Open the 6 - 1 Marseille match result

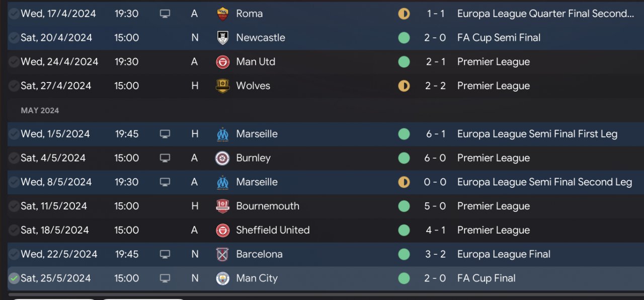point(435,134)
